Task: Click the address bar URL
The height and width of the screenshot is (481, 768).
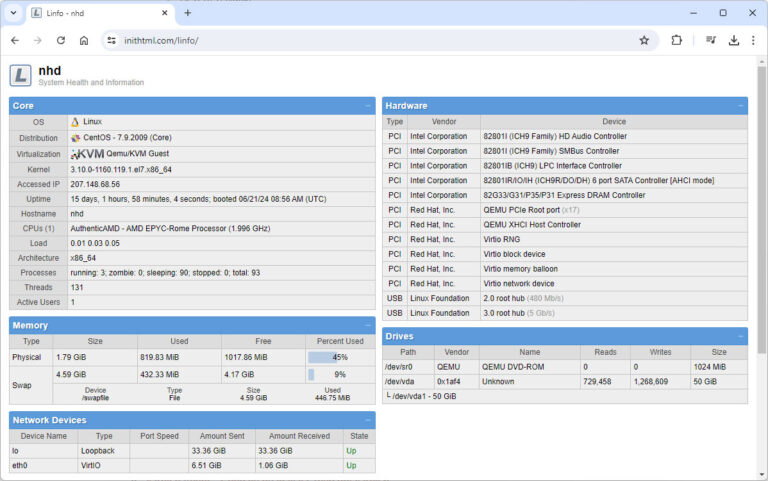Action: point(161,41)
